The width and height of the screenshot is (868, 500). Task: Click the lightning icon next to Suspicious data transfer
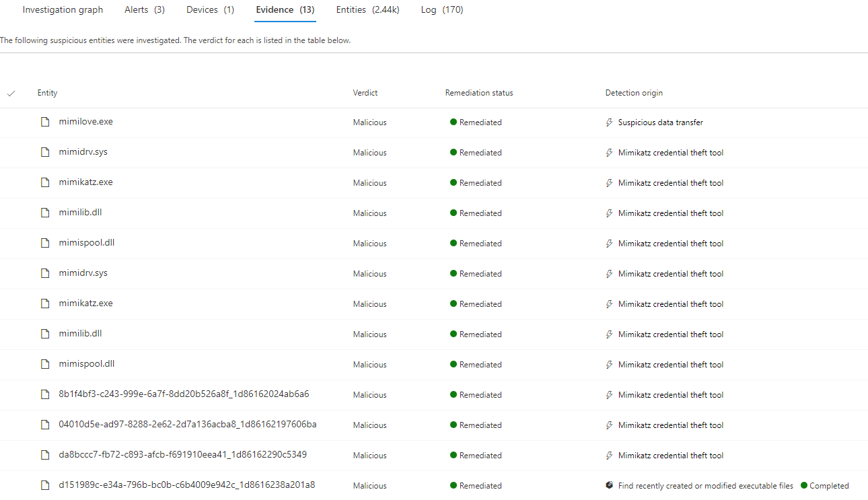(x=610, y=122)
